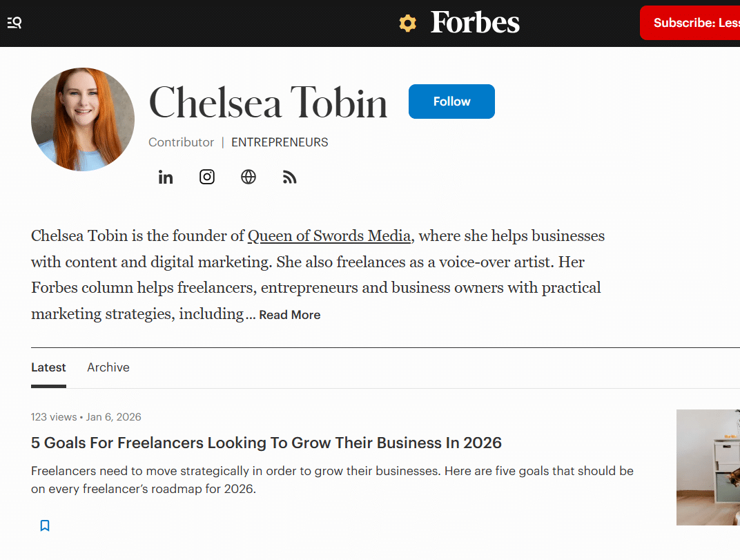Viewport: 740px width, 560px height.
Task: Go to the Forbes logo home link
Action: click(x=475, y=23)
